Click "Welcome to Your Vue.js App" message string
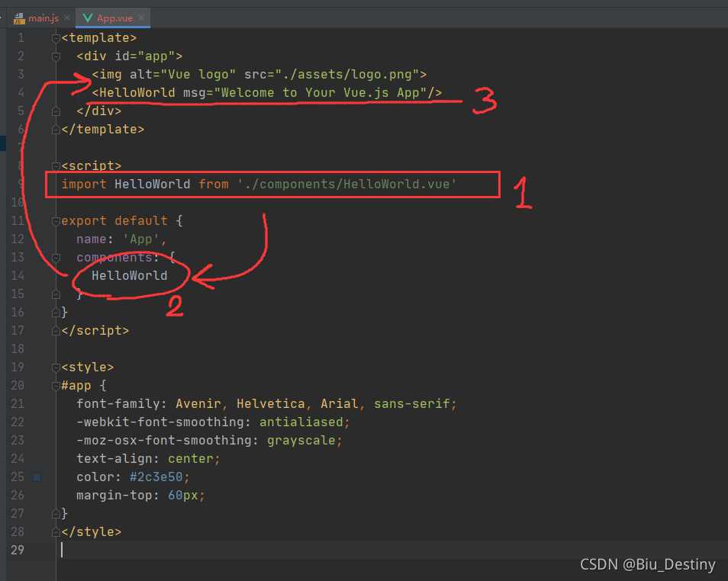Image resolution: width=728 pixels, height=581 pixels. coord(321,93)
